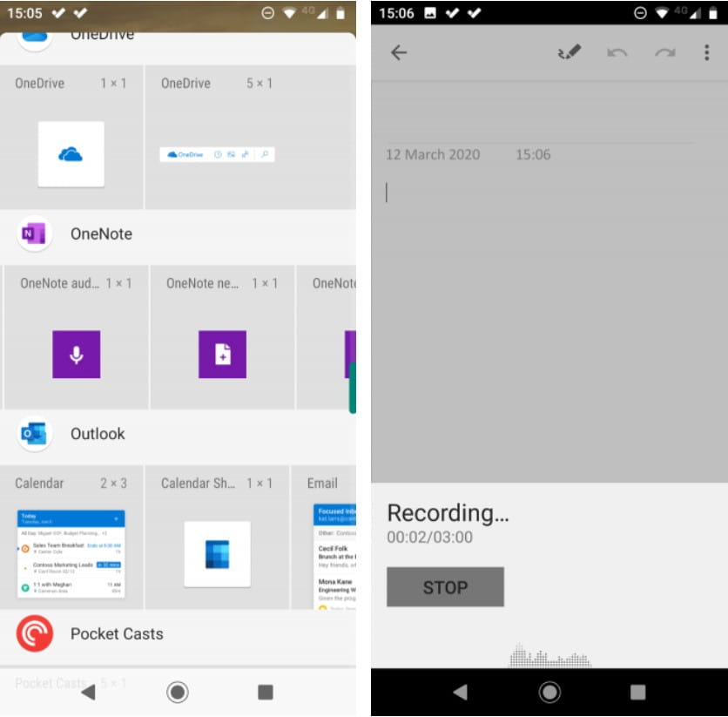This screenshot has width=728, height=717.
Task: Tap the OneNote app icon beside its label
Action: (34, 233)
